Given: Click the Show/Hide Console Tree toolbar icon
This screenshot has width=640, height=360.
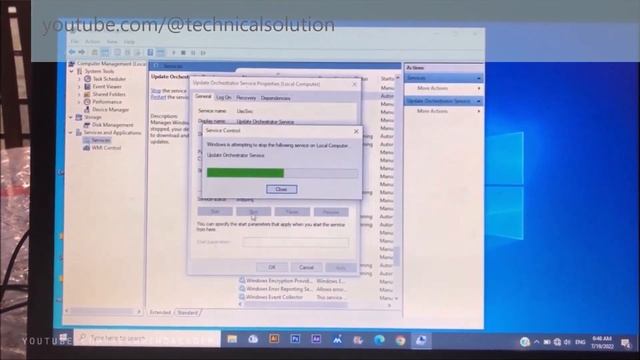Looking at the screenshot, I should click(x=105, y=52).
